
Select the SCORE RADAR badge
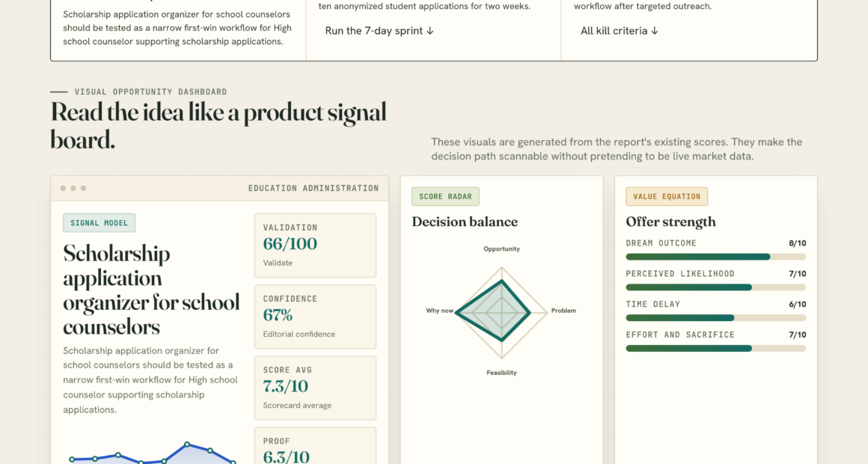click(445, 197)
